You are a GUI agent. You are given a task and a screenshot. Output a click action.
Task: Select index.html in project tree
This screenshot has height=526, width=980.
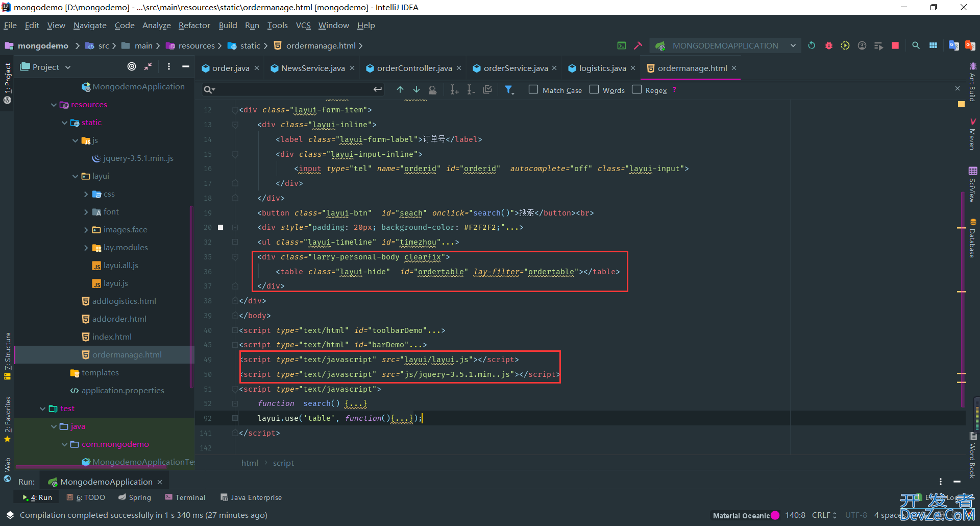pyautogui.click(x=112, y=337)
